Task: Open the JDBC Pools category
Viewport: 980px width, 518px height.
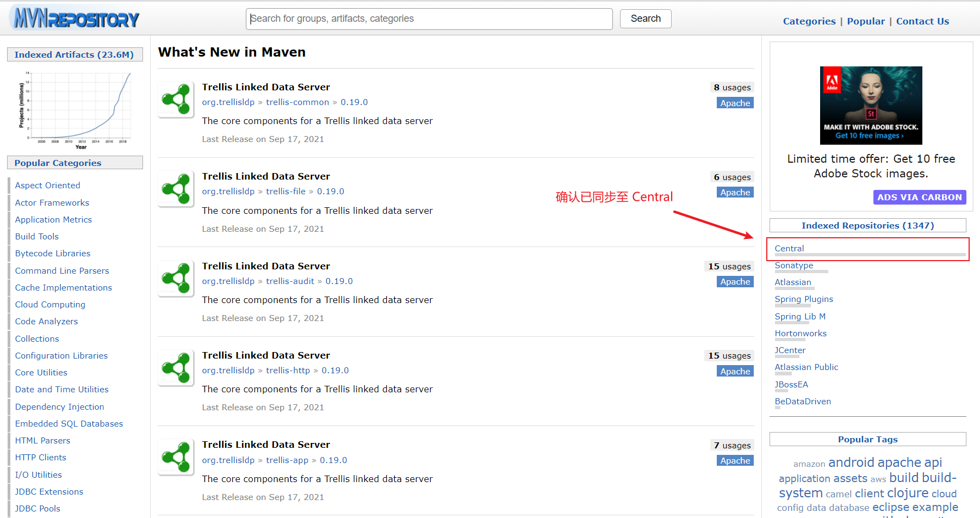Action: click(x=38, y=509)
